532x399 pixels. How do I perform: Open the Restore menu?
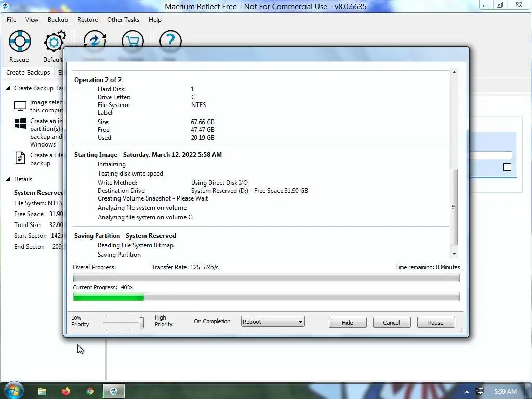(x=87, y=20)
